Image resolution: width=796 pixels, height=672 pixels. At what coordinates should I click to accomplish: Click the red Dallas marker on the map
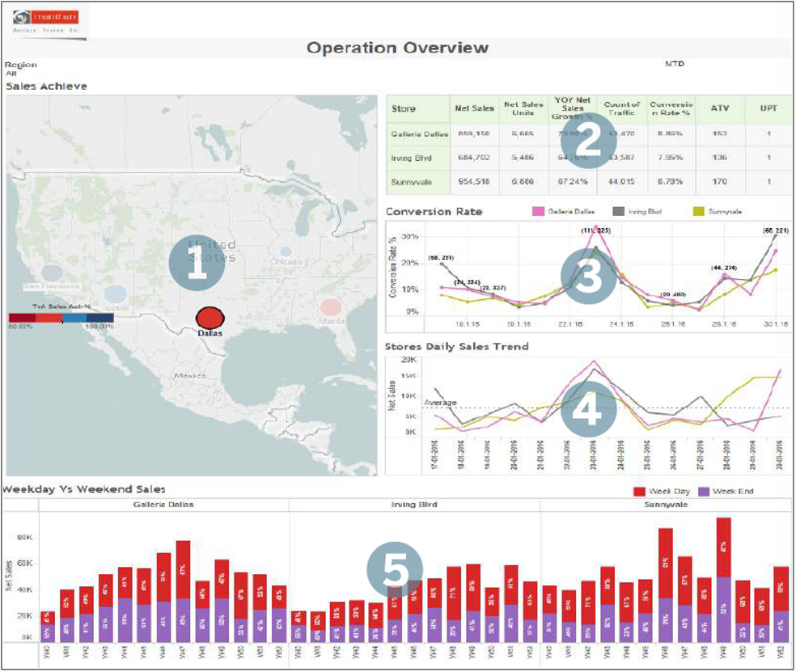pos(209,317)
